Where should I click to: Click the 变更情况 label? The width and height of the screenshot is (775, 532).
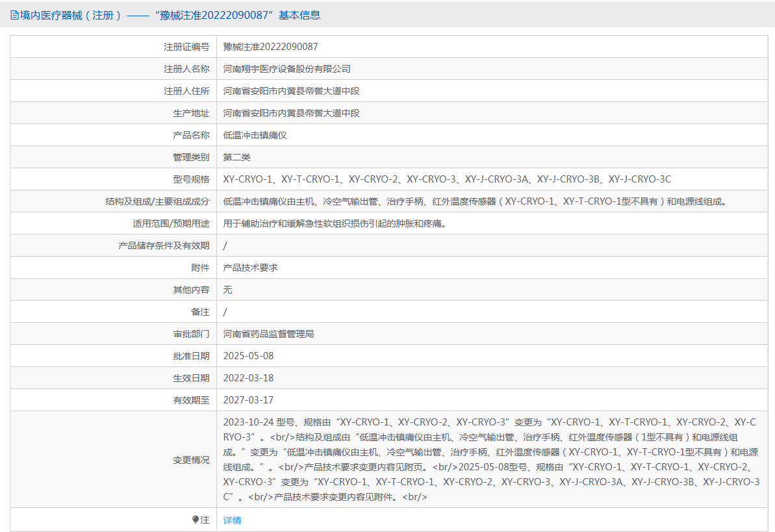coord(191,460)
